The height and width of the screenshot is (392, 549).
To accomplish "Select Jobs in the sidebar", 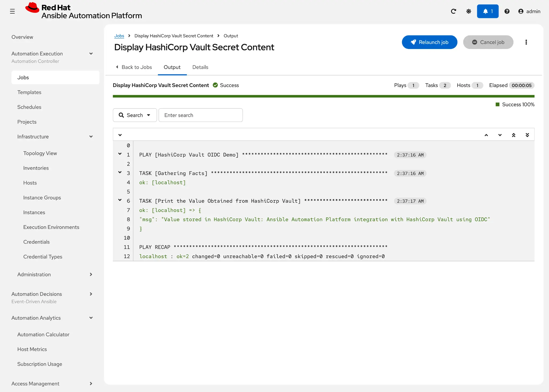I will click(55, 77).
